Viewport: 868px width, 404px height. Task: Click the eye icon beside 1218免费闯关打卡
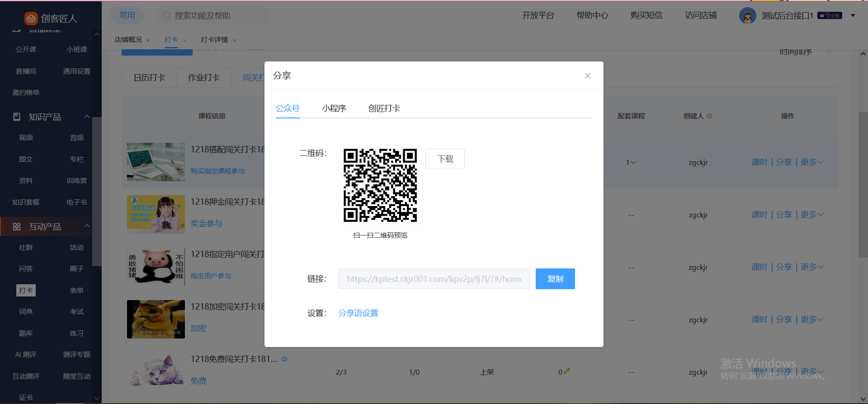284,359
